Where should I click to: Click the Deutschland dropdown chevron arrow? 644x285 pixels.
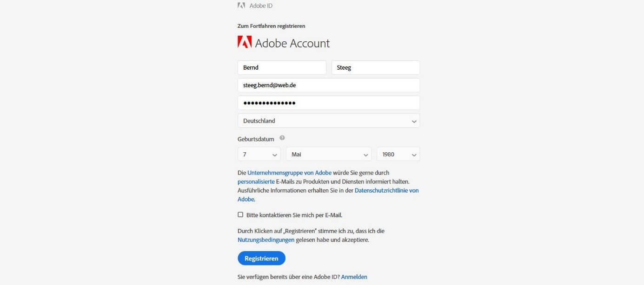[414, 121]
